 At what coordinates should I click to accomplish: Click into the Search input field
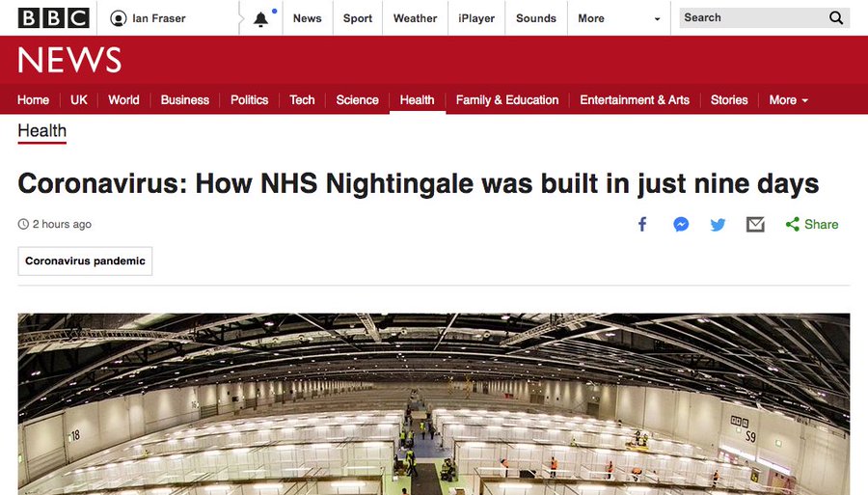pos(753,17)
